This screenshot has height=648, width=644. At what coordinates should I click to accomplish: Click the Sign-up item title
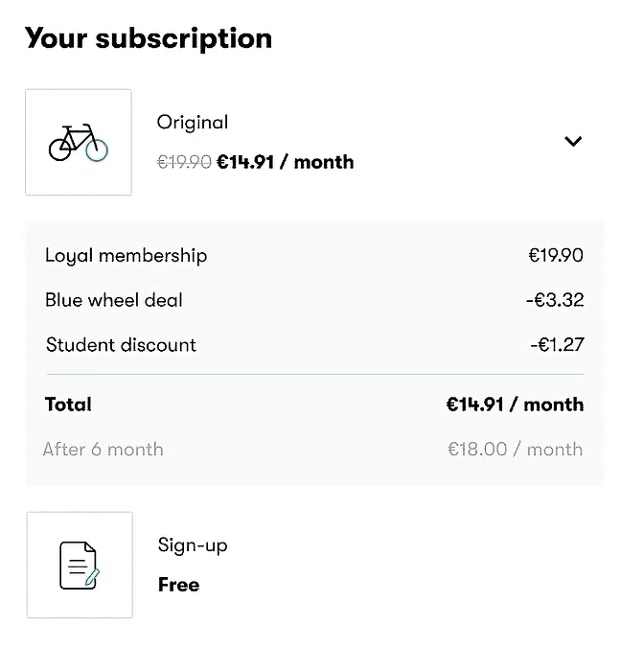coord(193,545)
